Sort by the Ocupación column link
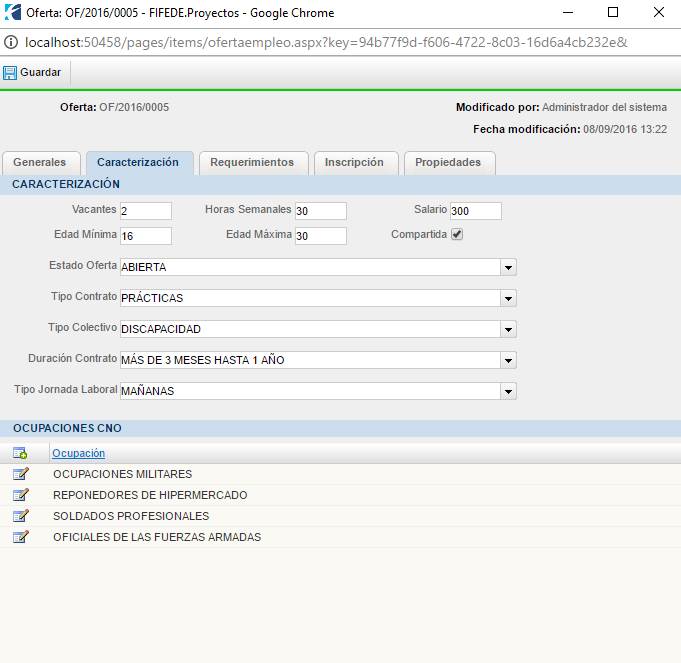681x663 pixels. point(79,453)
